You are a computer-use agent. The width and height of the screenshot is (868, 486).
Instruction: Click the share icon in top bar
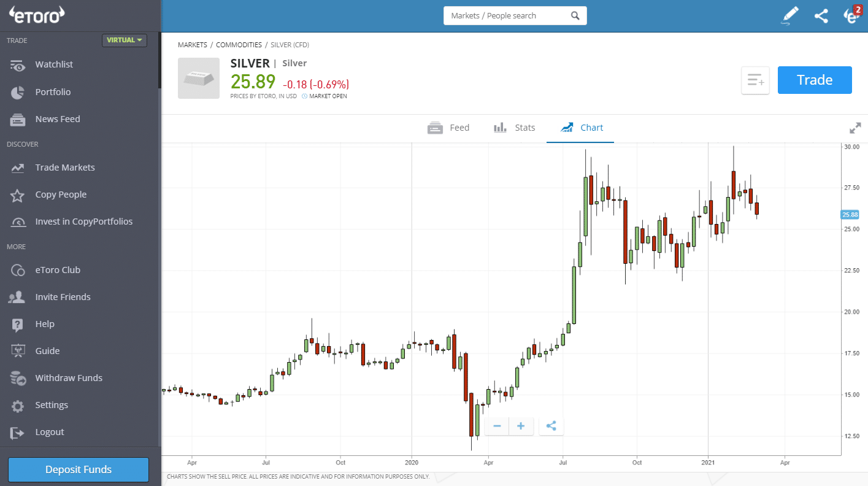click(x=821, y=16)
